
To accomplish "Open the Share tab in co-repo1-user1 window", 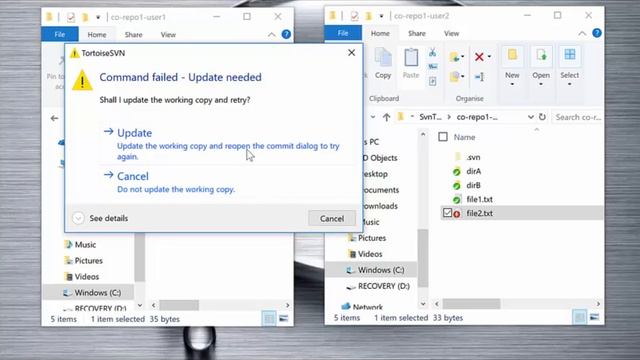I will coord(133,35).
